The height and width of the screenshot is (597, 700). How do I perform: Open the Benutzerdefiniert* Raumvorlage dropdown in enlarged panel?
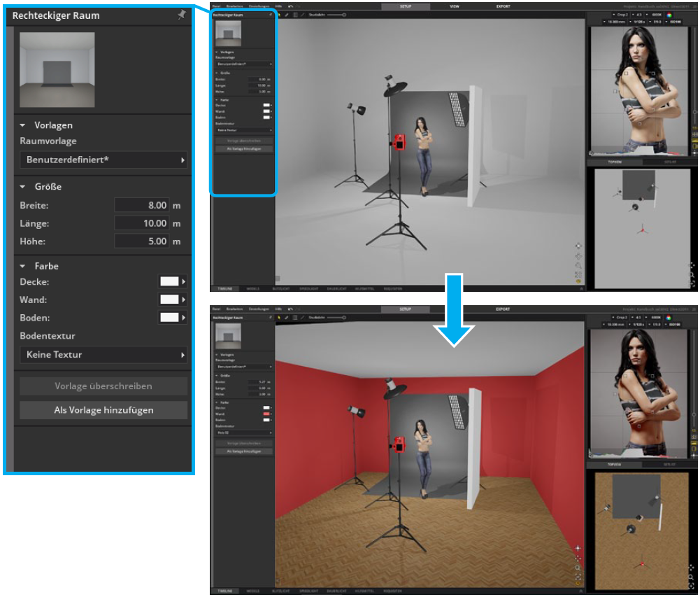(103, 160)
